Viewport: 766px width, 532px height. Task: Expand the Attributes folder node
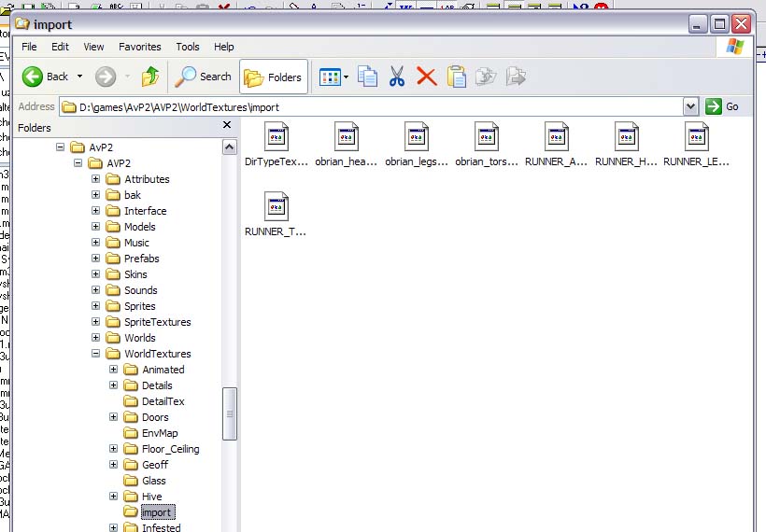95,178
